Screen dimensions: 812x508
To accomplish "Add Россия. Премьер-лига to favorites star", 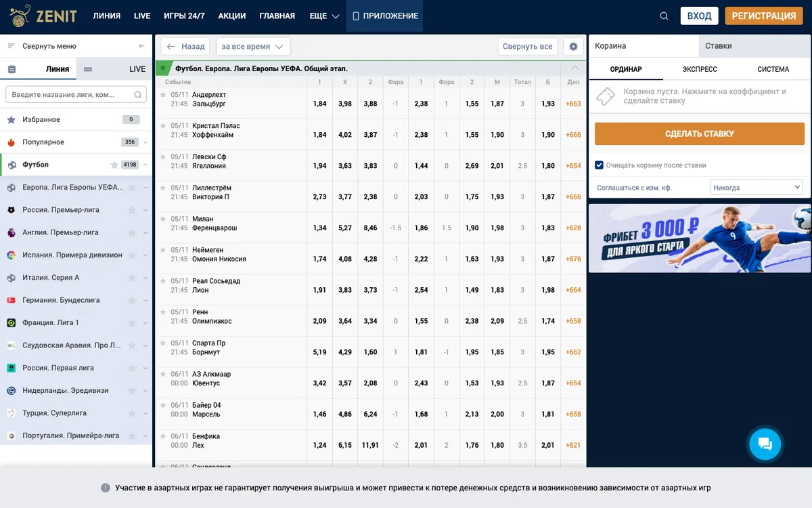I will point(132,210).
